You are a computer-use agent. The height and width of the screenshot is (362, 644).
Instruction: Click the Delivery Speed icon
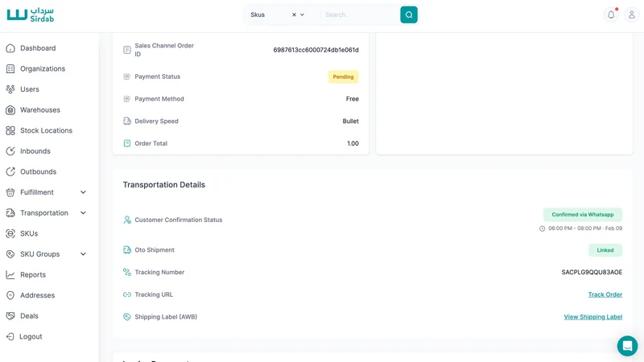(x=127, y=121)
